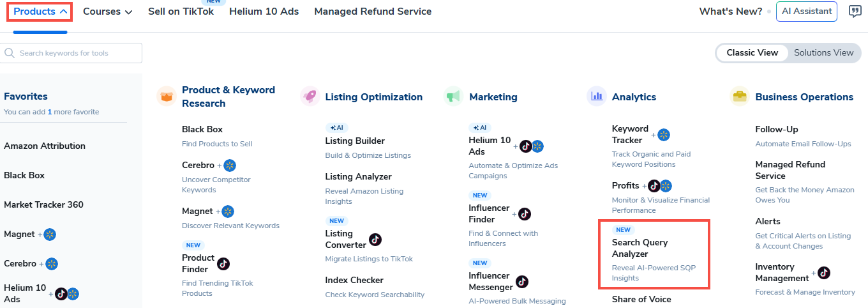The image size is (868, 308).
Task: Open Sell on TikTok menu item
Action: pos(181,12)
